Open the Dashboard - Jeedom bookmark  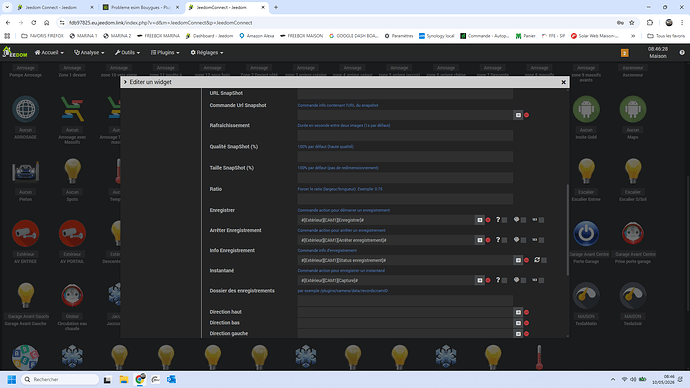click(x=209, y=36)
